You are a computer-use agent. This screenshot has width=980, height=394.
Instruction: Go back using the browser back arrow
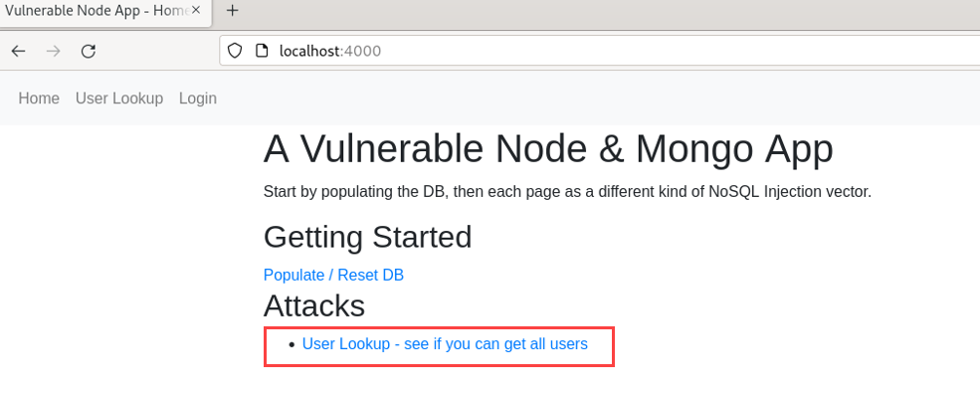click(x=18, y=52)
